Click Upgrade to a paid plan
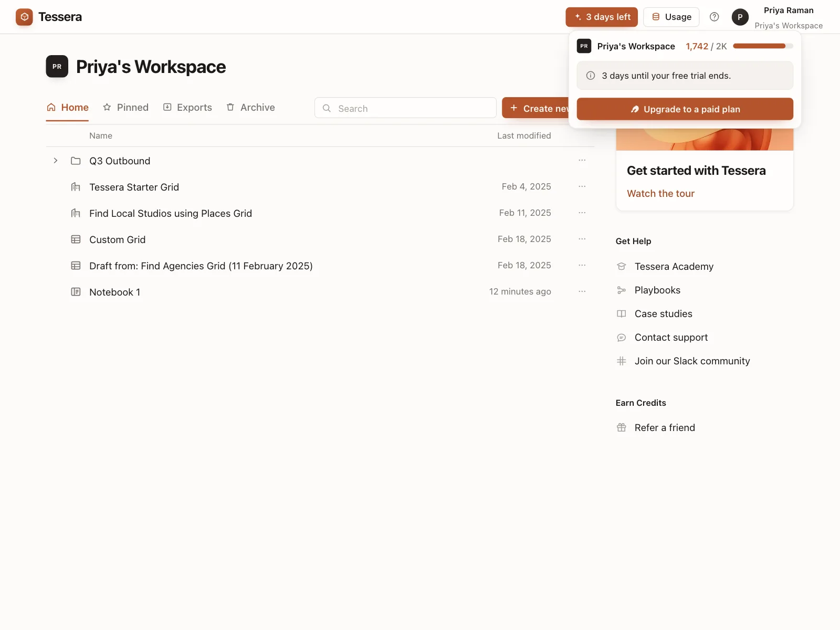Screen dimensions: 840x630 point(685,109)
